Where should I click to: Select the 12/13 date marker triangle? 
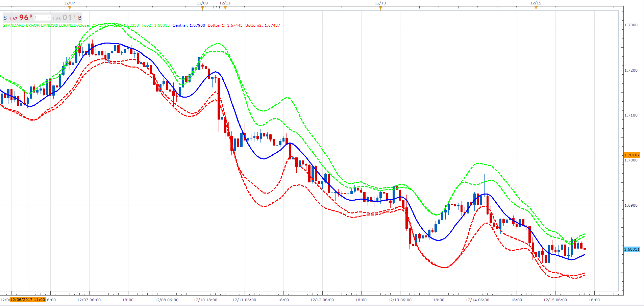tap(380, 8)
